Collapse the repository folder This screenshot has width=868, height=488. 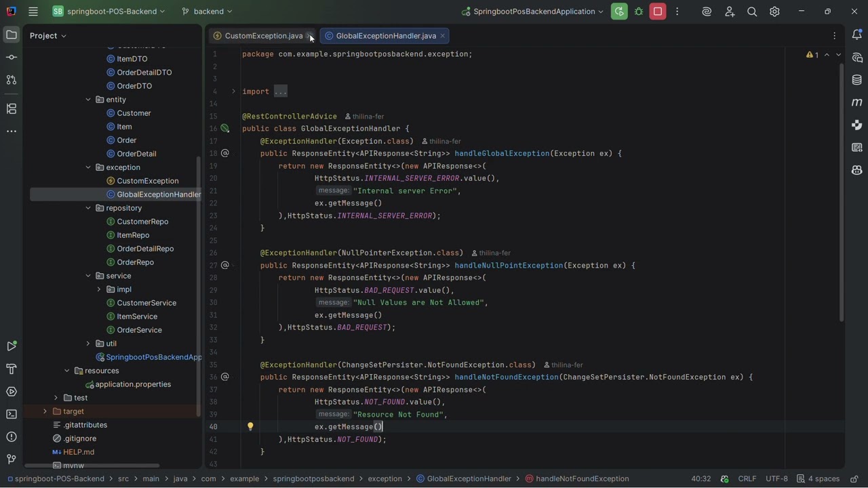click(x=88, y=208)
